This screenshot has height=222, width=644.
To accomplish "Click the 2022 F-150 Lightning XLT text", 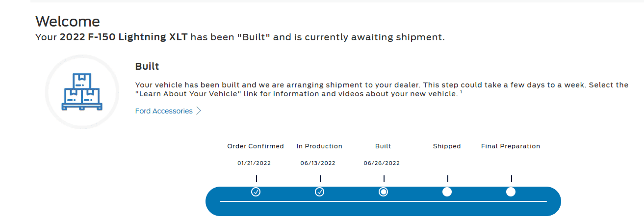I will coord(124,37).
